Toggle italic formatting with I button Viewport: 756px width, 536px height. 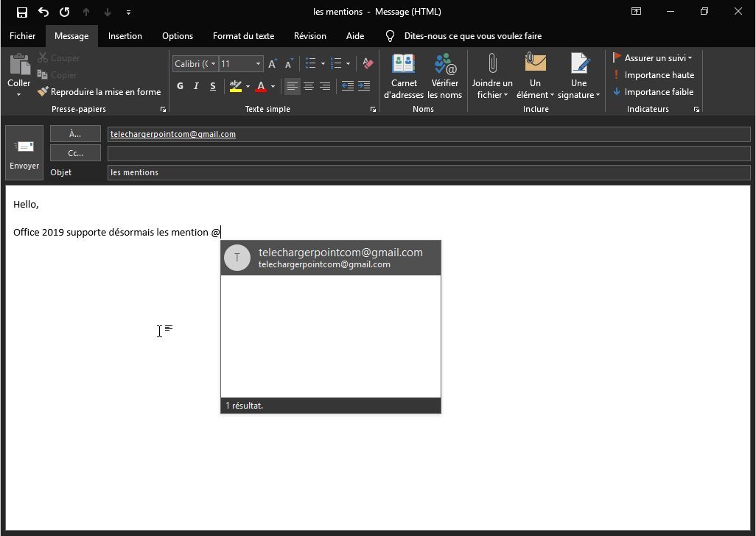(x=196, y=87)
